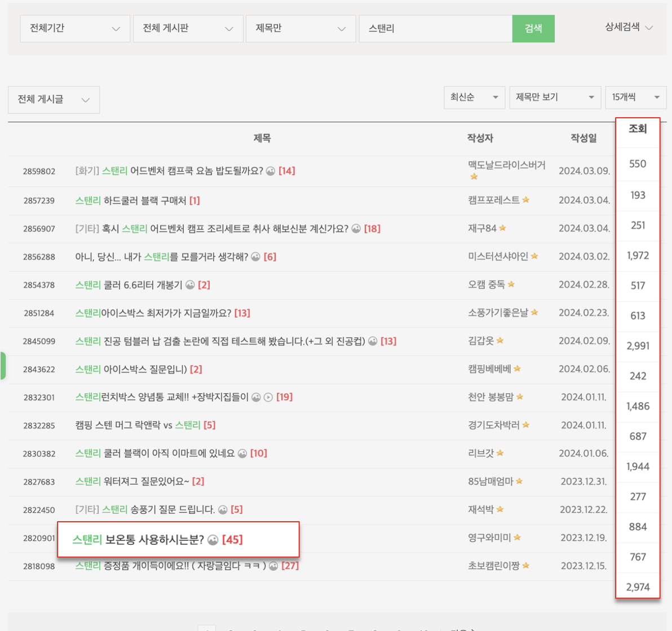This screenshot has width=672, height=631.
Task: Click the star icon next to 오캠 중독
Action: [x=512, y=285]
